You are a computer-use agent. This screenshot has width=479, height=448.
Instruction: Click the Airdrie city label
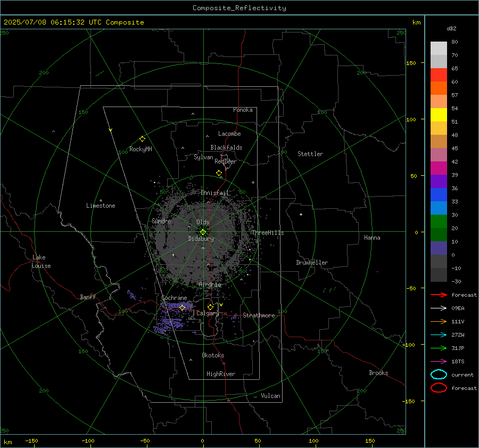click(210, 284)
